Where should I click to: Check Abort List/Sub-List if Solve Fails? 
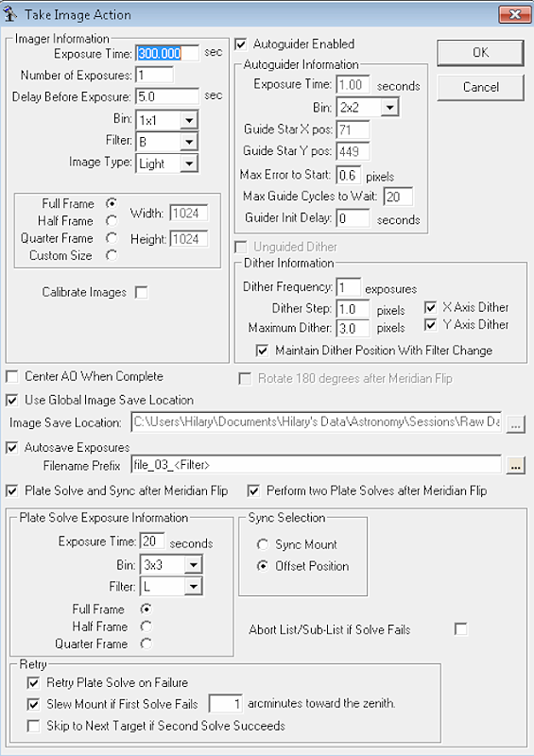[x=460, y=629]
